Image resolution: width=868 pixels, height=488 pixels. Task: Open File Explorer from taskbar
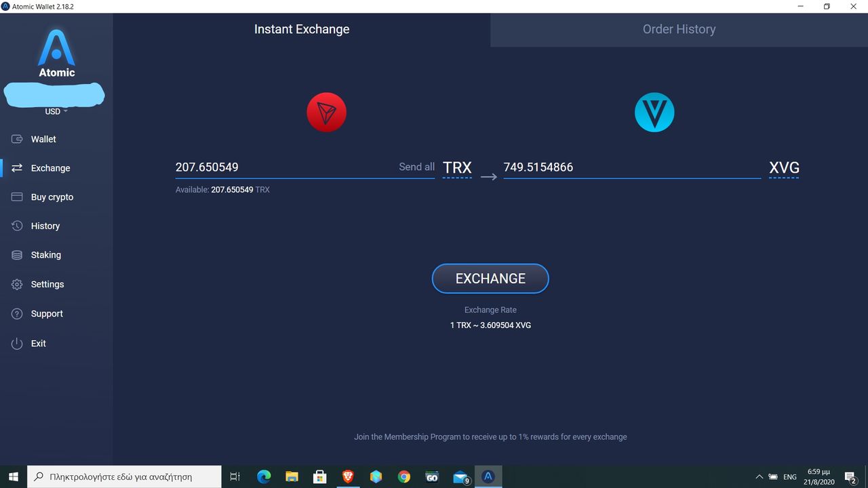pyautogui.click(x=292, y=476)
